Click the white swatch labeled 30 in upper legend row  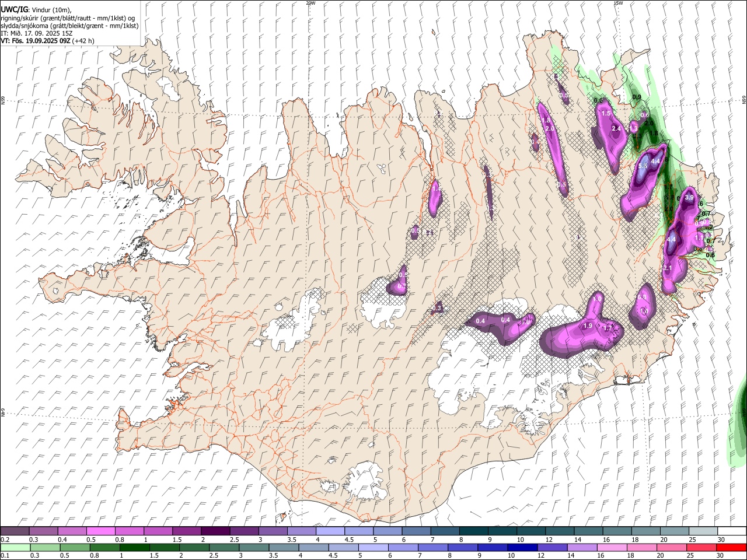pos(732,531)
